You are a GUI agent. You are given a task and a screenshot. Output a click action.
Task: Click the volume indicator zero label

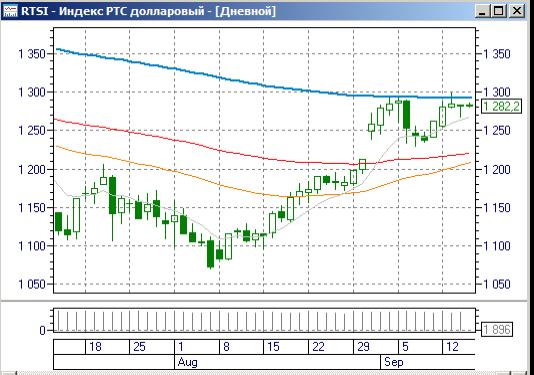tap(42, 330)
